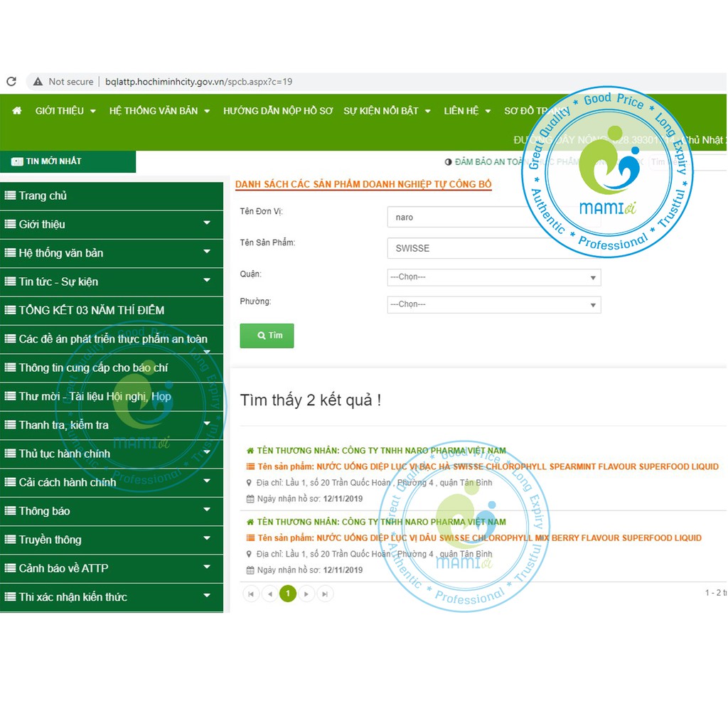Click the list icon beside Truyền thông
Viewport: 728px width, 728px height.
pos(10,540)
